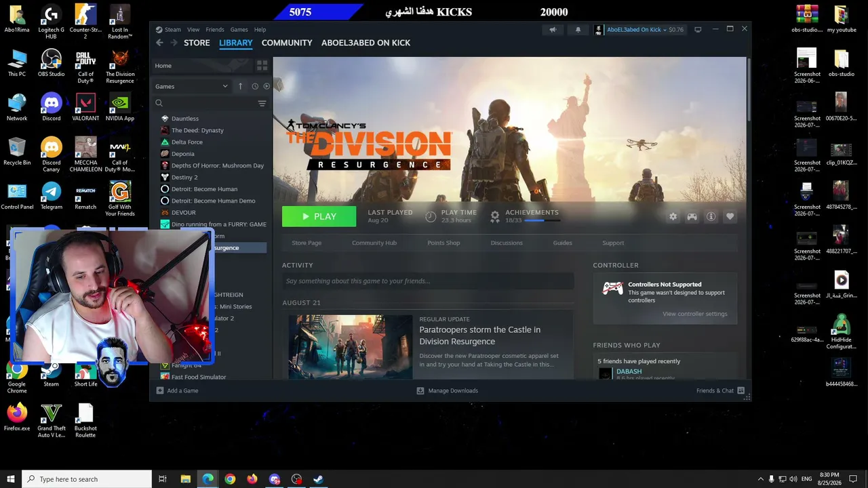The image size is (868, 488).
Task: Open Google Chrome from the taskbar
Action: pyautogui.click(x=230, y=479)
